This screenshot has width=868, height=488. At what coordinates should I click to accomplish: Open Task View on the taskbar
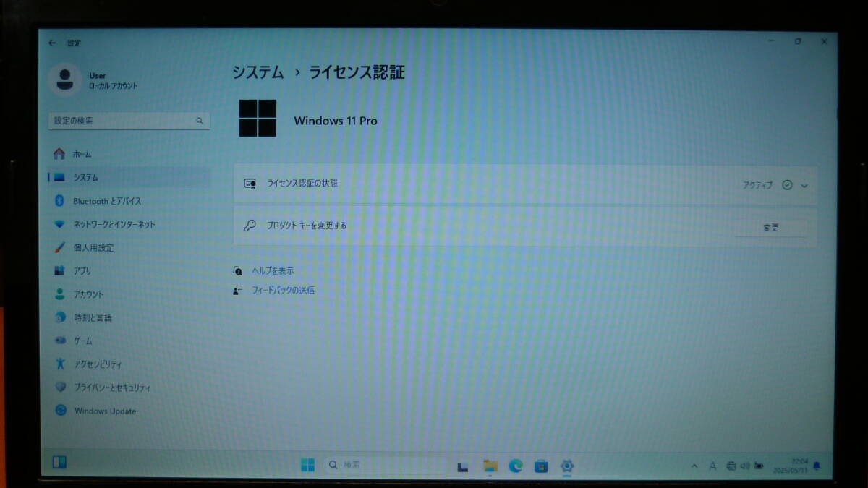[x=464, y=466]
